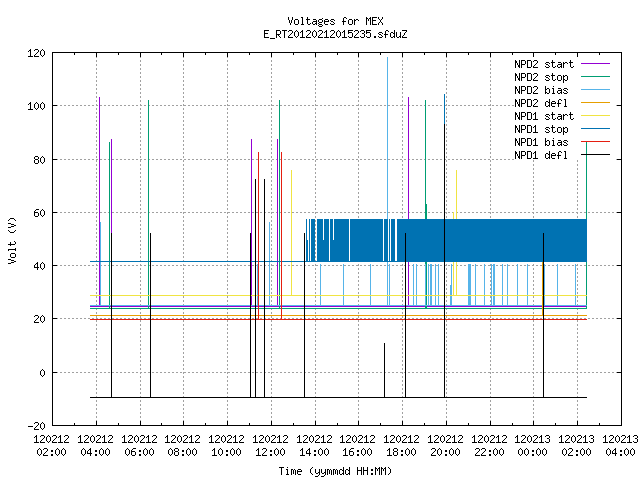Click the purple NPD2 start legend line
This screenshot has width=640, height=480.
pyautogui.click(x=595, y=64)
